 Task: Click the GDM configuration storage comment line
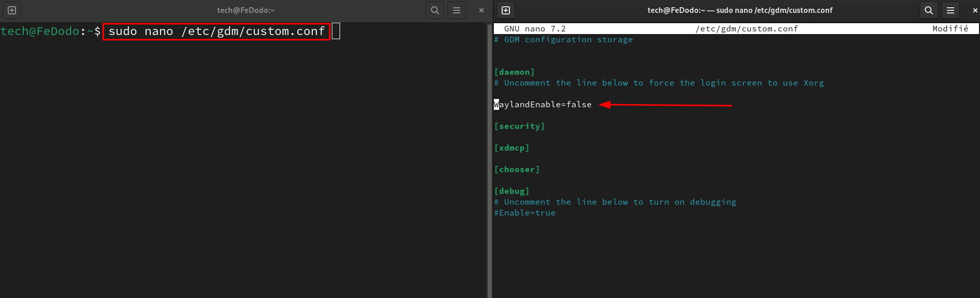(x=563, y=40)
